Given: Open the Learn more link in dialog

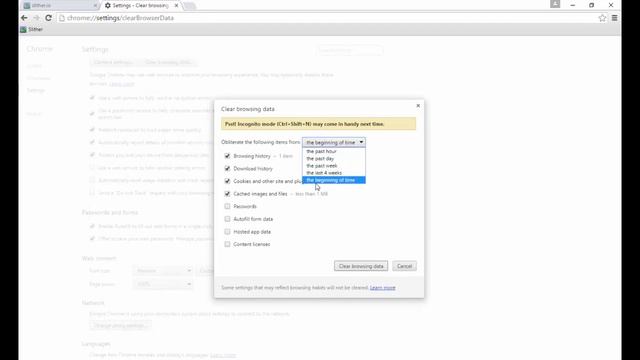Looking at the screenshot, I should 382,288.
